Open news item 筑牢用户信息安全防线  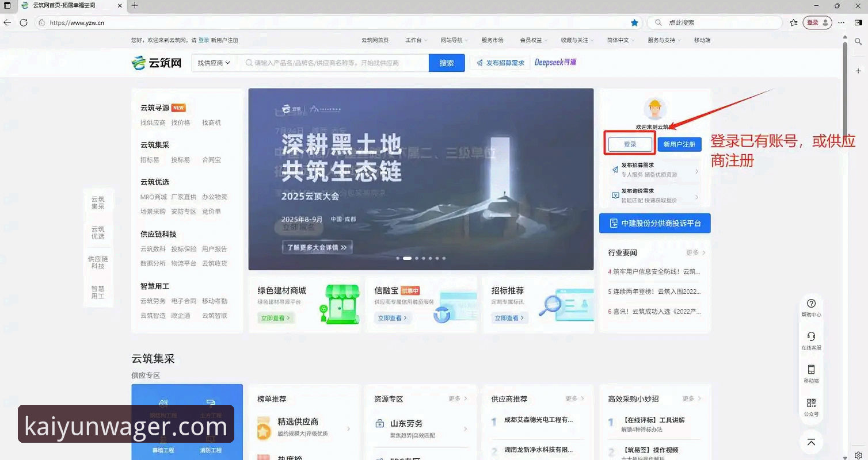tap(654, 271)
